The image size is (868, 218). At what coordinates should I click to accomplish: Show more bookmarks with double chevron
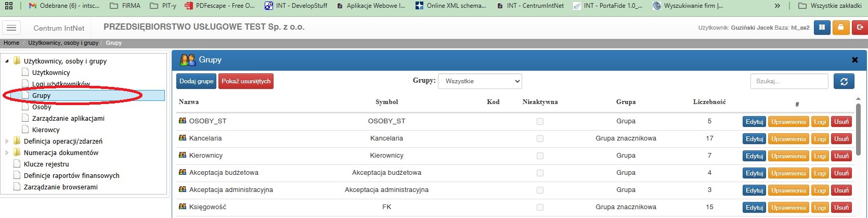click(777, 6)
